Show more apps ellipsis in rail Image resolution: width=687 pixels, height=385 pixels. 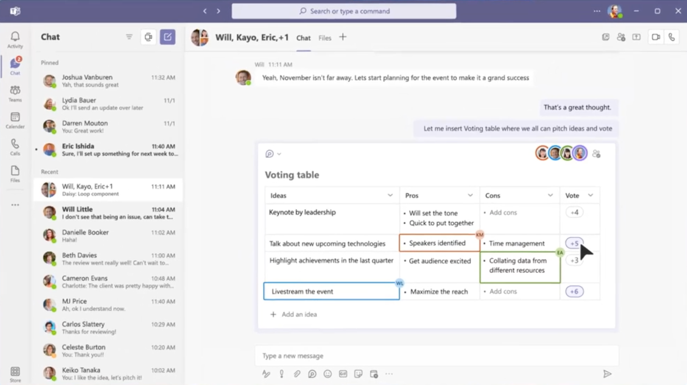pyautogui.click(x=15, y=205)
